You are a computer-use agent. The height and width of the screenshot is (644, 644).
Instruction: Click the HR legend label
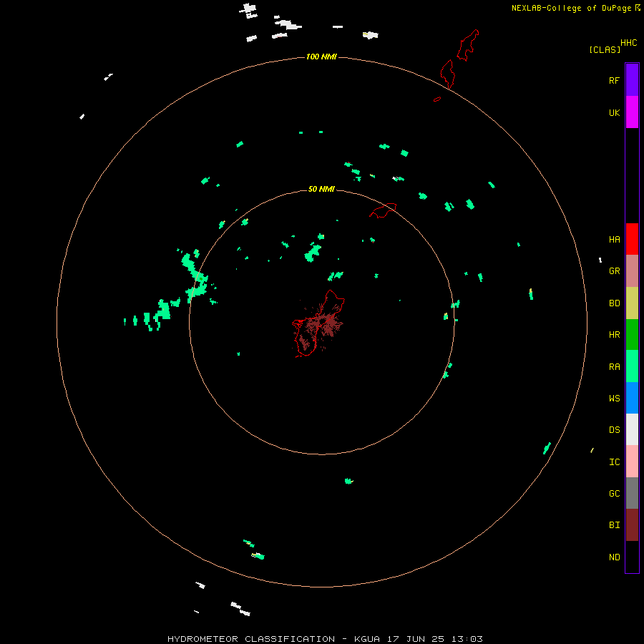(614, 335)
